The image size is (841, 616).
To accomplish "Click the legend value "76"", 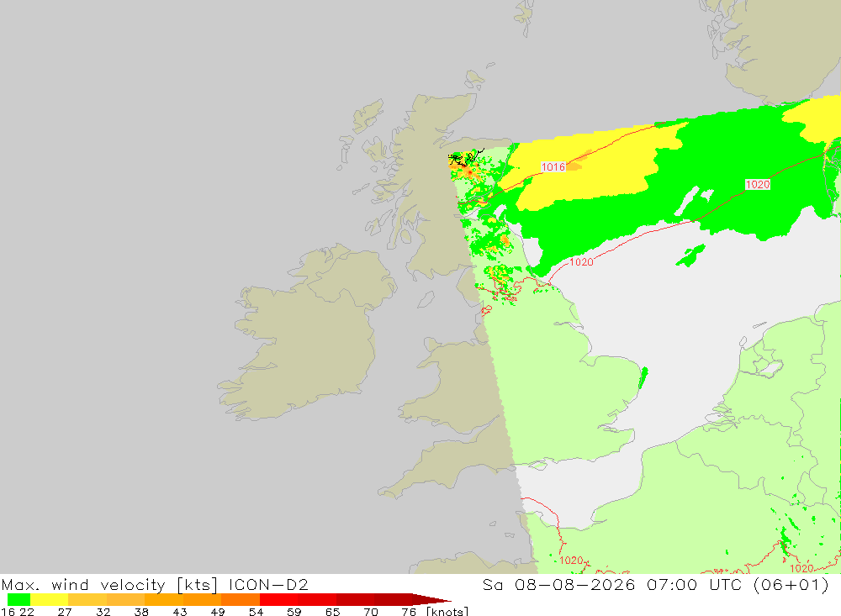I will click(x=410, y=612).
